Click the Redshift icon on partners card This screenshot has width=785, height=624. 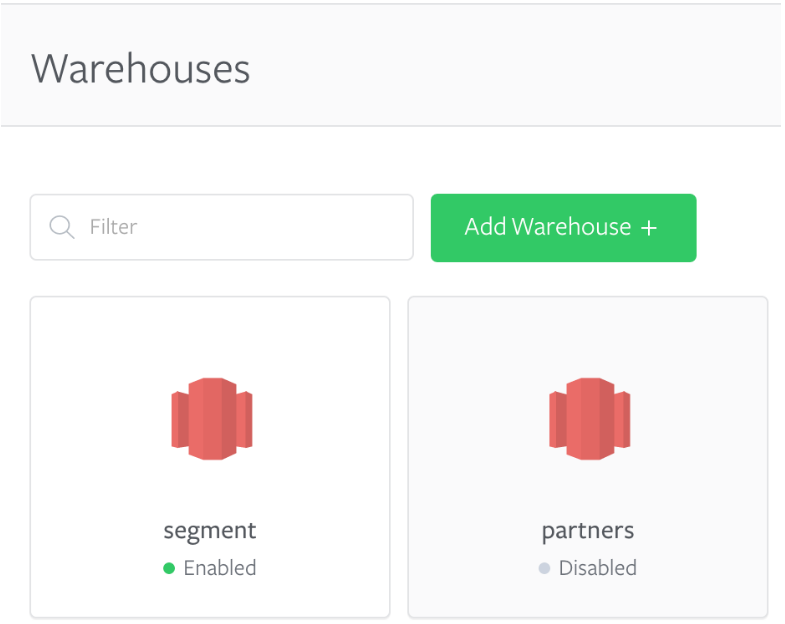click(x=590, y=419)
